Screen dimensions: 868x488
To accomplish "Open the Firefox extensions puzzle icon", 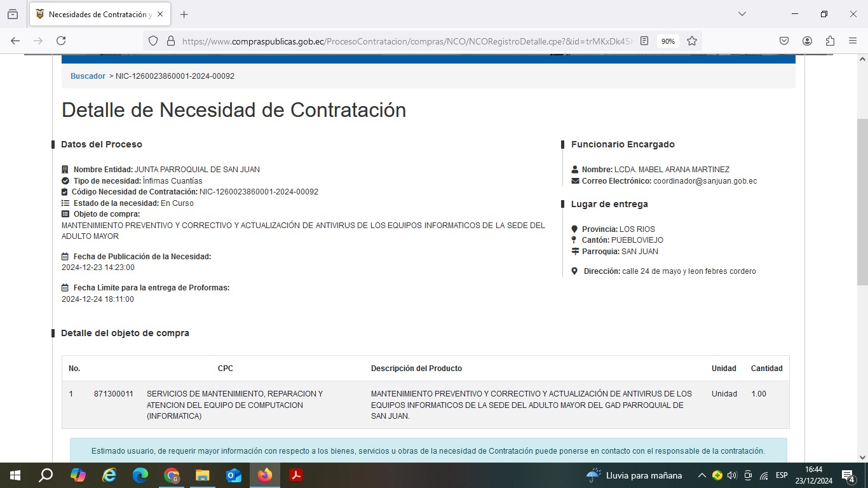I will tap(830, 41).
